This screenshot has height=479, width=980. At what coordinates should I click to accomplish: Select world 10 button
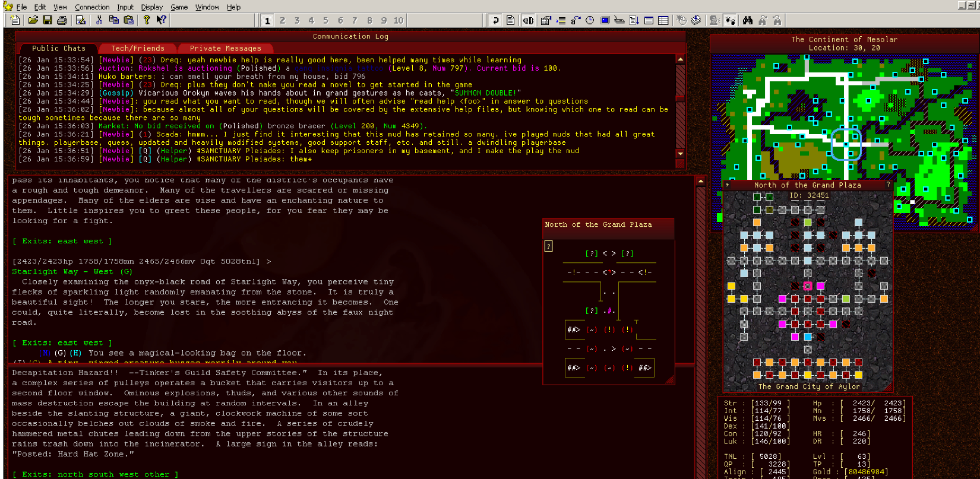click(x=398, y=21)
